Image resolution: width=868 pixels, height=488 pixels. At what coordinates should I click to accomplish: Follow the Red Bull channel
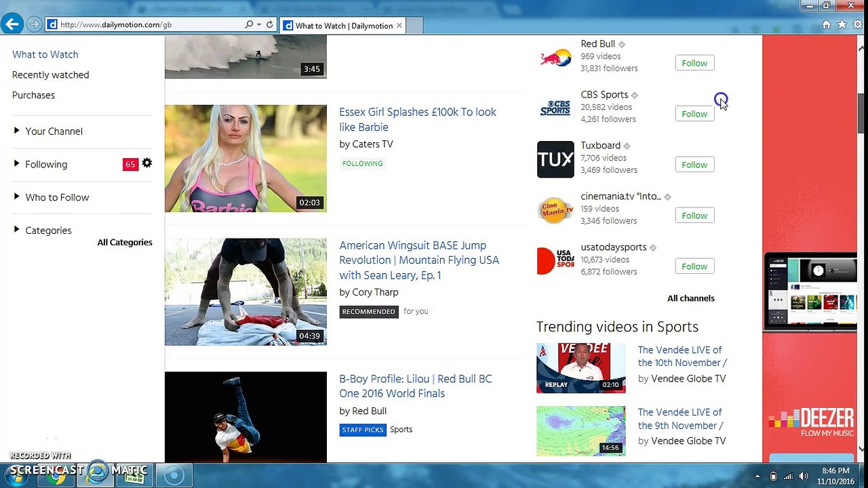coord(694,63)
